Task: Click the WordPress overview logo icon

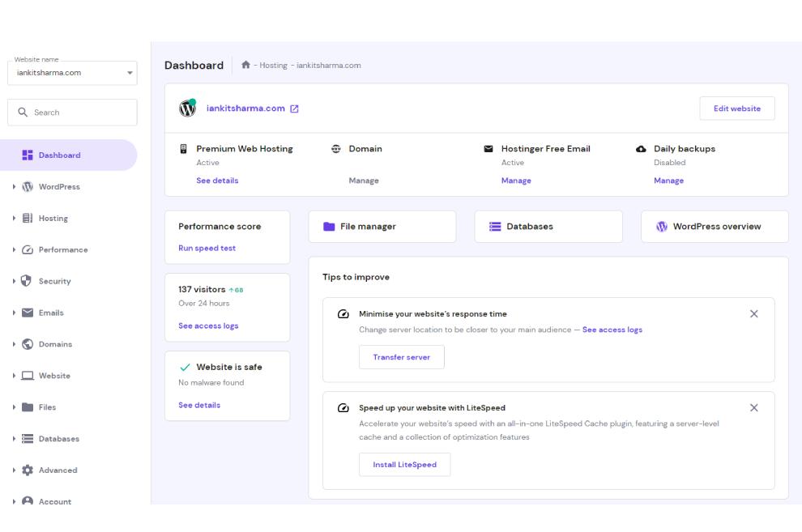Action: 662,227
